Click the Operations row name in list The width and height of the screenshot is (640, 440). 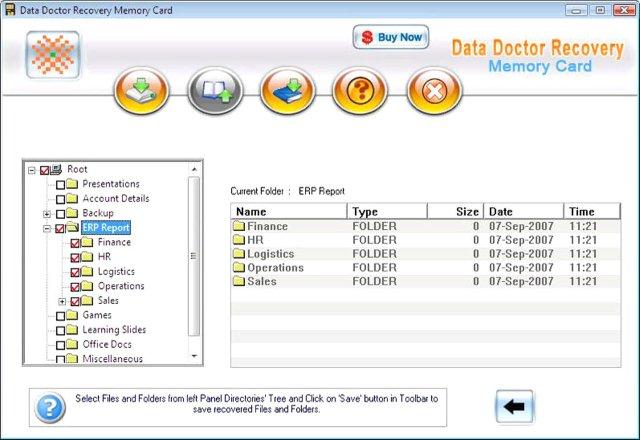click(x=276, y=267)
